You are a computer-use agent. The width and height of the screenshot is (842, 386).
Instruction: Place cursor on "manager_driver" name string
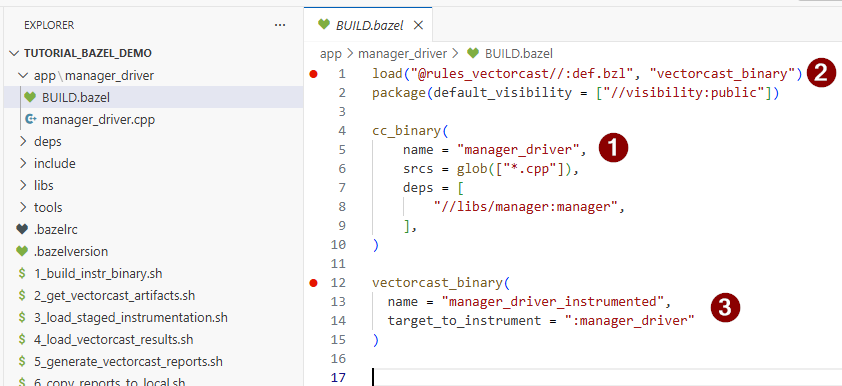click(518, 149)
